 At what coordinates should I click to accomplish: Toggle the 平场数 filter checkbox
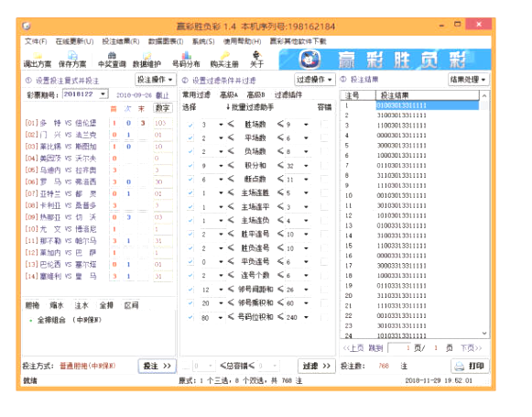coord(190,137)
